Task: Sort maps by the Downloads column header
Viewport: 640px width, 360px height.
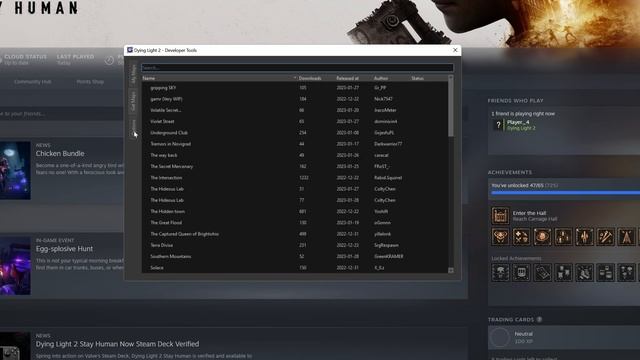Action: coord(316,78)
